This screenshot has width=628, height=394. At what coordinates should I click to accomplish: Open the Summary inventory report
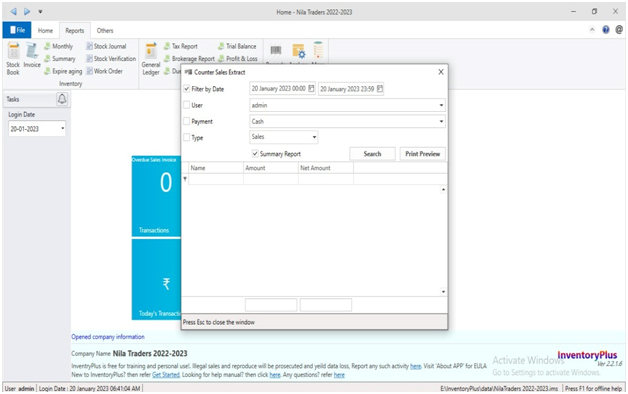click(60, 58)
